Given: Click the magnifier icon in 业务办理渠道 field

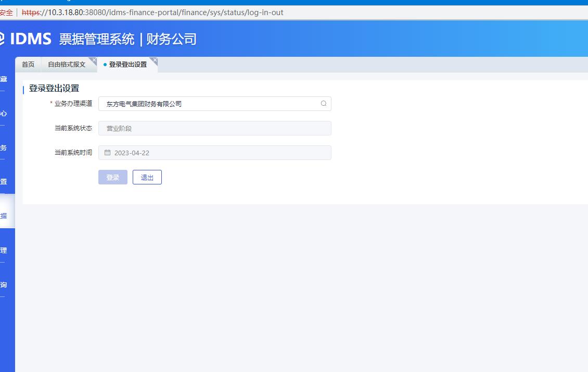Looking at the screenshot, I should point(324,104).
